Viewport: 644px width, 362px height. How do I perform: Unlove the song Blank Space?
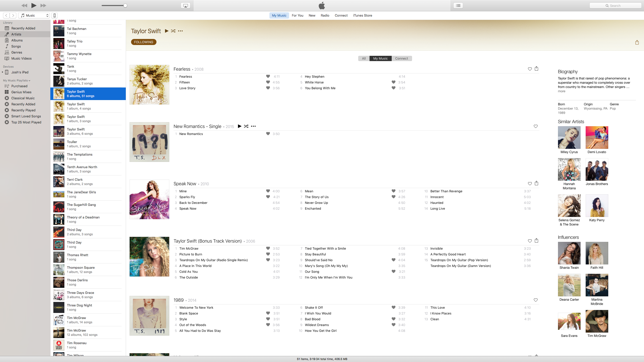[x=268, y=313]
